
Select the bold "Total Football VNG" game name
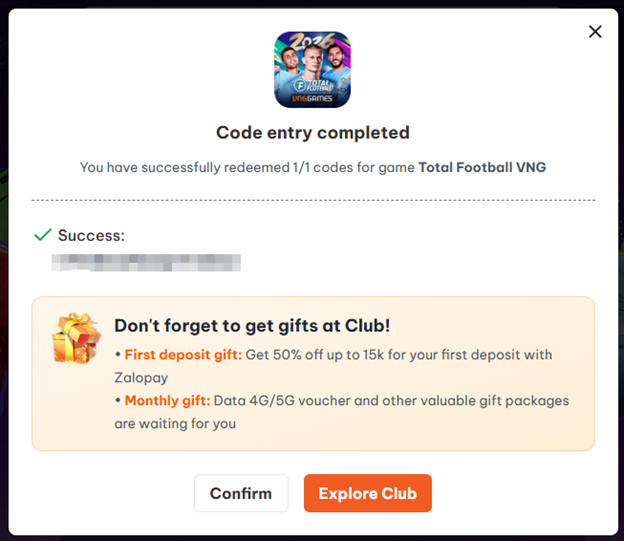click(x=482, y=167)
